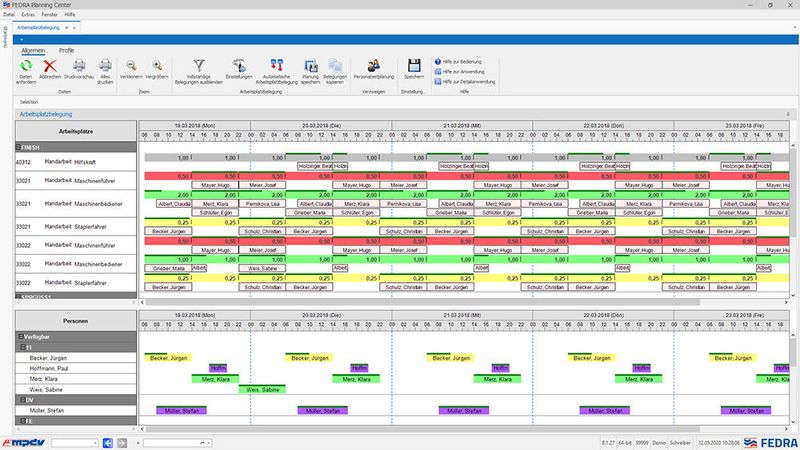Open Hilfe zur Bedienung
Screen dimensions: 800x450
(458, 62)
